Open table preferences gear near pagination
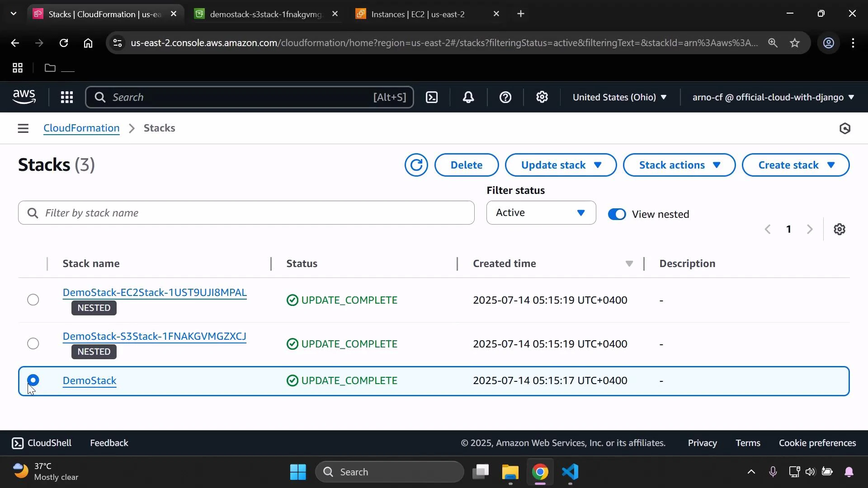868x488 pixels. 840,229
